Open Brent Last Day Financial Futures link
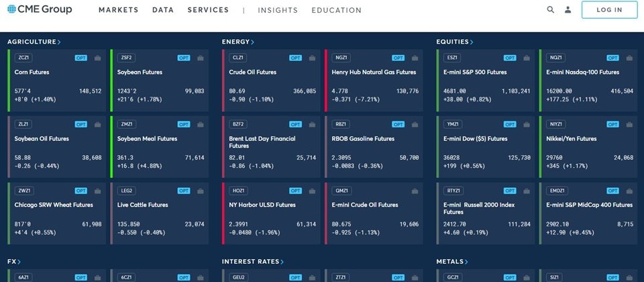 point(262,142)
